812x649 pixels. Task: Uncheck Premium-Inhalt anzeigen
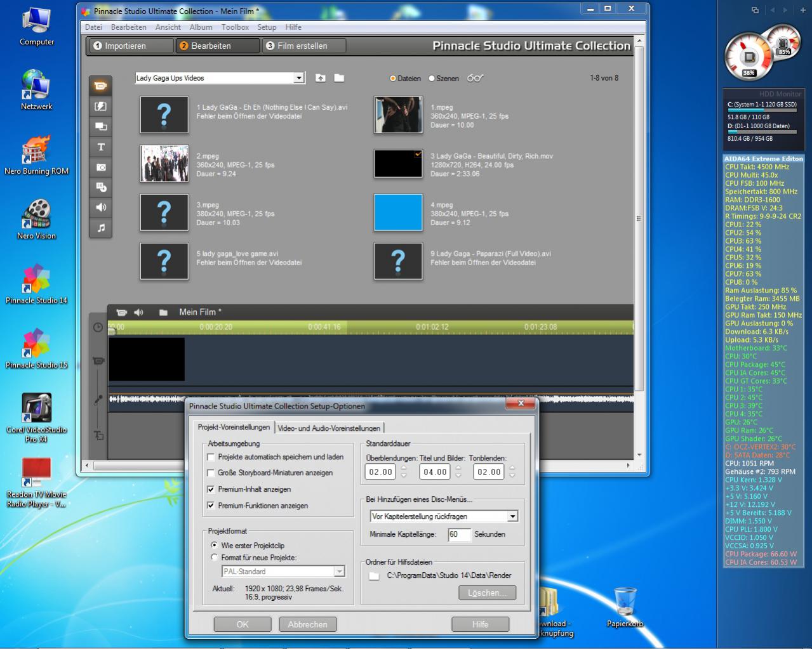tap(211, 489)
